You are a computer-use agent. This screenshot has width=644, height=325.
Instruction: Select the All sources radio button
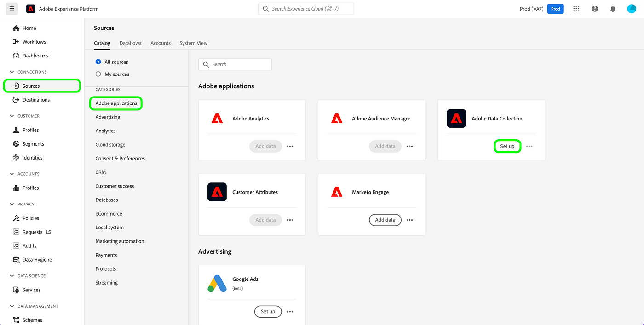[x=98, y=62]
